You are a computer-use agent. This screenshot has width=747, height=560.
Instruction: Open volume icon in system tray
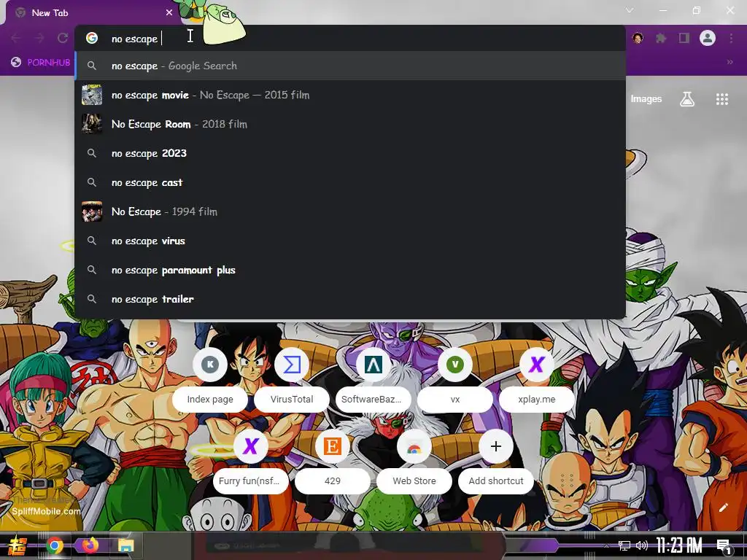[x=642, y=545]
